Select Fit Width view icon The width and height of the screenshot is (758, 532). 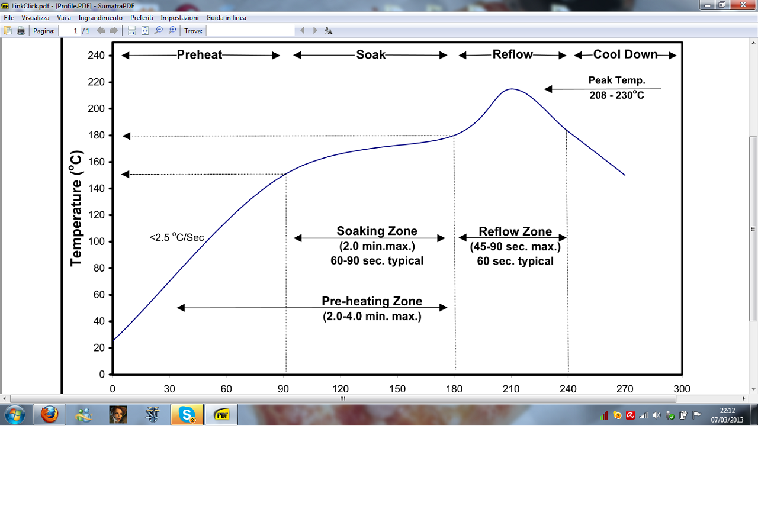132,30
